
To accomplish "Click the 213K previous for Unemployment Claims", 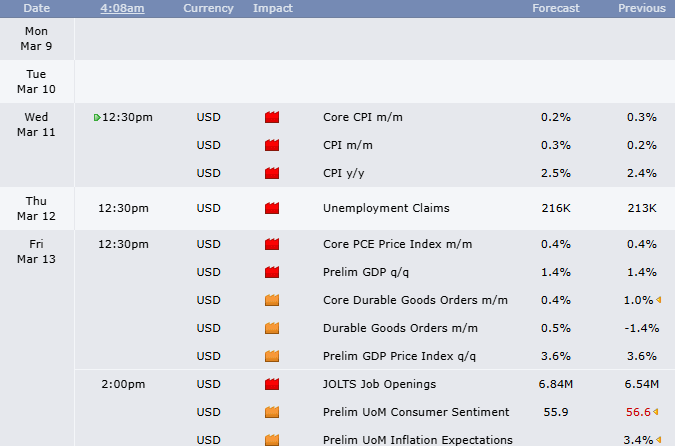I will (642, 208).
